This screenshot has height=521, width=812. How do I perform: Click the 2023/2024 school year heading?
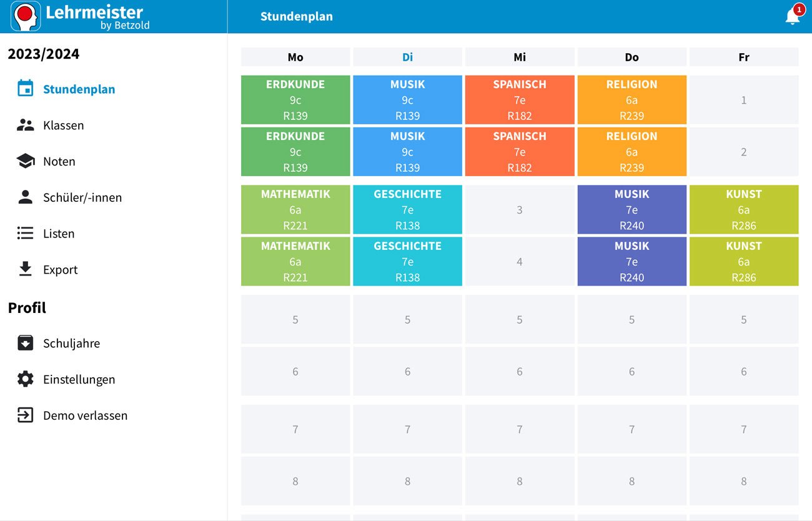point(44,54)
